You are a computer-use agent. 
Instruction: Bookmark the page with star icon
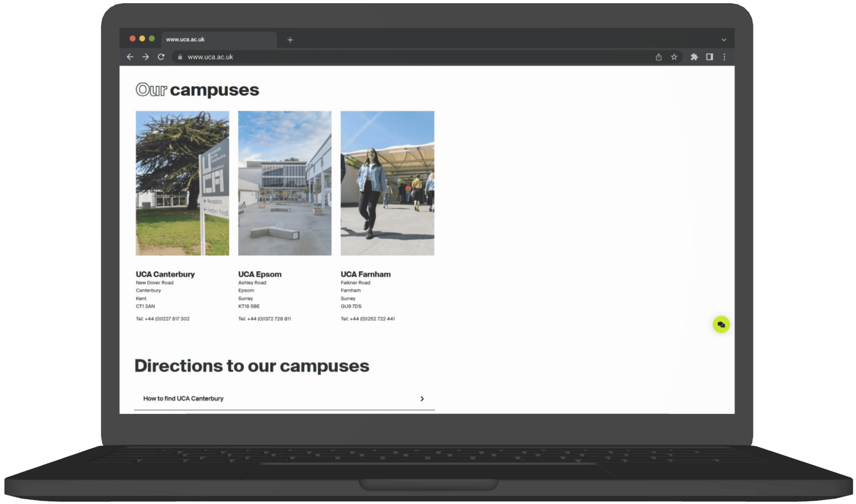point(674,57)
